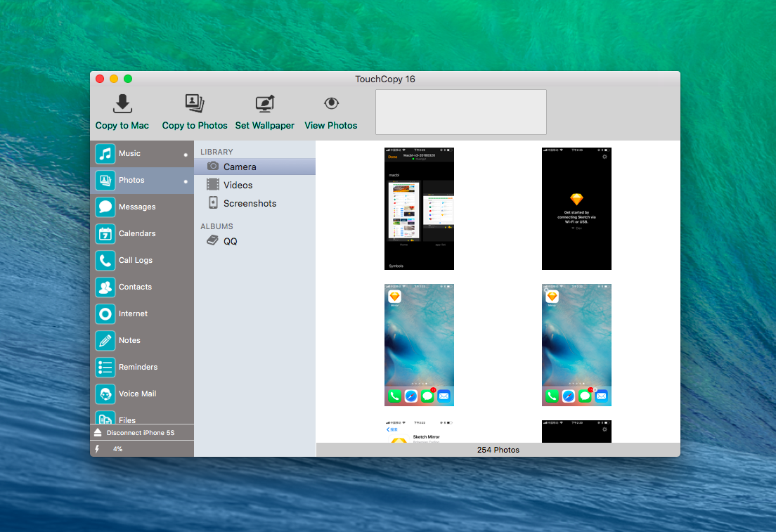The image size is (776, 532).
Task: Switch to the Calendars label in sidebar
Action: 137,233
